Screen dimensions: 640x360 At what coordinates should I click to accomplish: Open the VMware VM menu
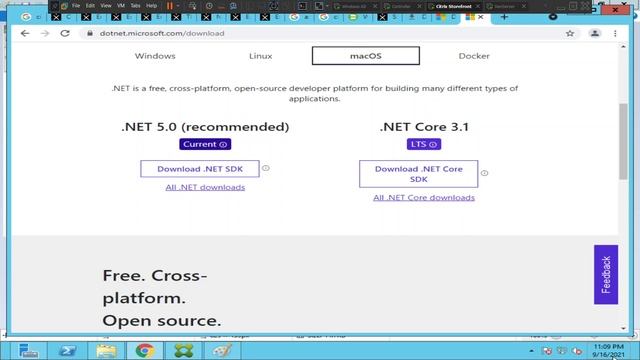(x=121, y=6)
